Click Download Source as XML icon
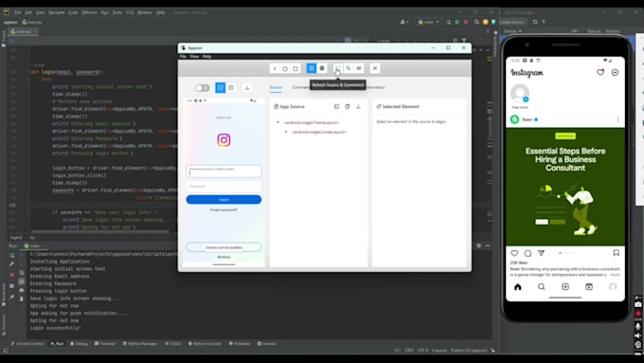 pos(358,106)
